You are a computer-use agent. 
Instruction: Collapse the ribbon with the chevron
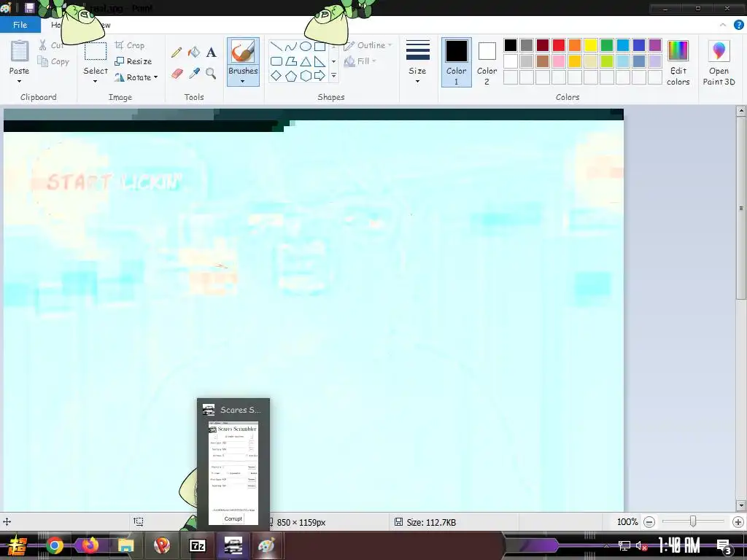pos(723,25)
